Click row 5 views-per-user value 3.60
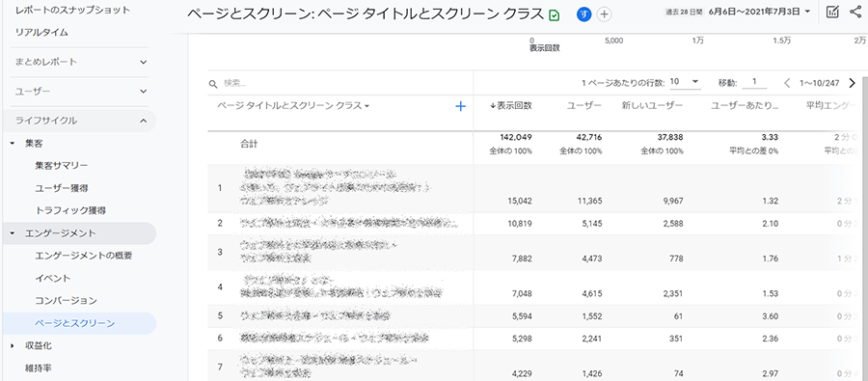This screenshot has width=868, height=381. coord(771,315)
